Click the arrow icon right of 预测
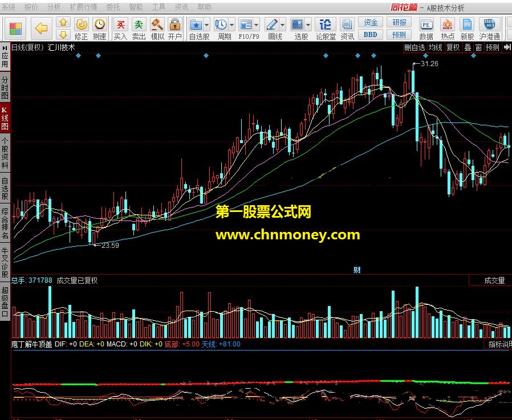This screenshot has height=420, width=512. pos(507,48)
